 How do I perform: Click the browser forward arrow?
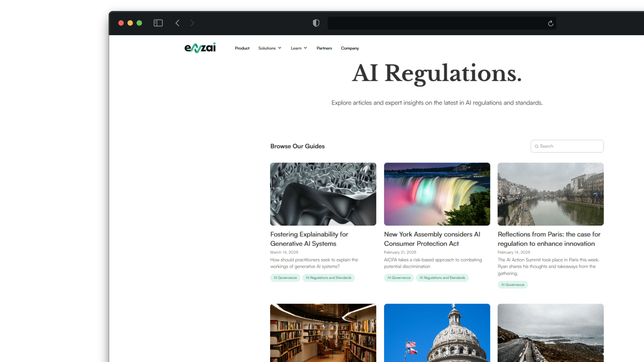click(x=192, y=23)
